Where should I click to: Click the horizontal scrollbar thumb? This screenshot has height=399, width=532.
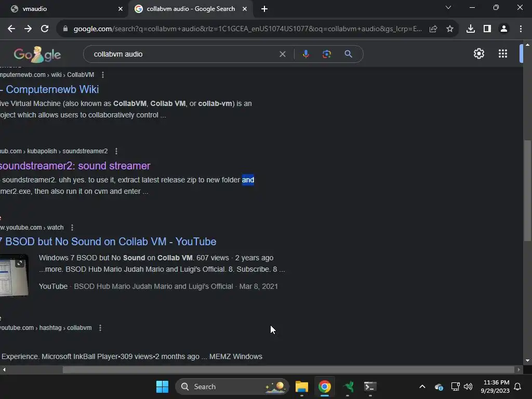[x=288, y=369]
